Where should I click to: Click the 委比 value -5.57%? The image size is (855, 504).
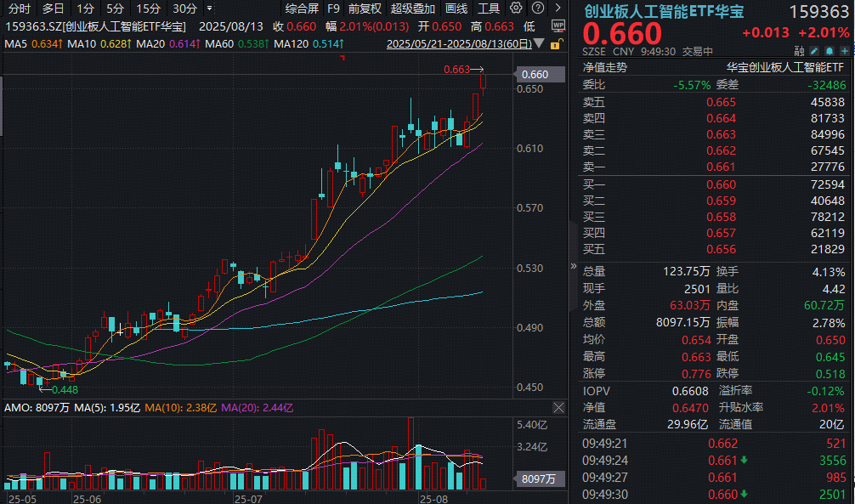click(692, 85)
